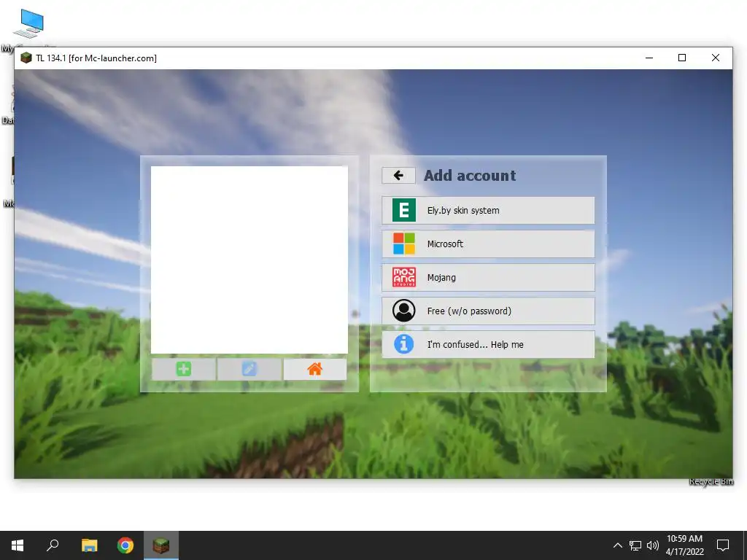Choose Free (w/o password) account
This screenshot has width=747, height=560.
click(x=488, y=311)
